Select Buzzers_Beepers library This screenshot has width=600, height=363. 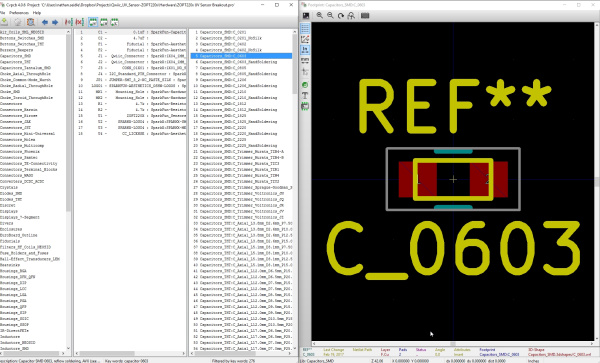coord(33,50)
